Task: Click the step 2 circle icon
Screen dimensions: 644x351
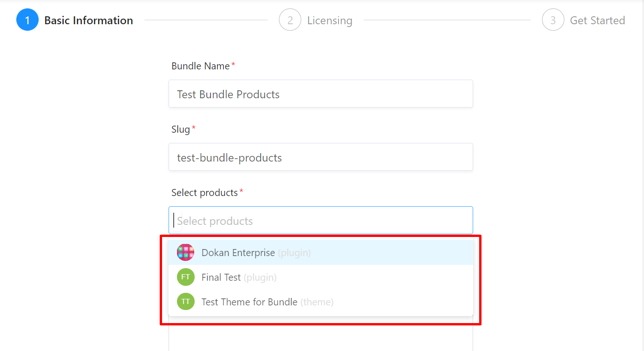Action: 290,20
